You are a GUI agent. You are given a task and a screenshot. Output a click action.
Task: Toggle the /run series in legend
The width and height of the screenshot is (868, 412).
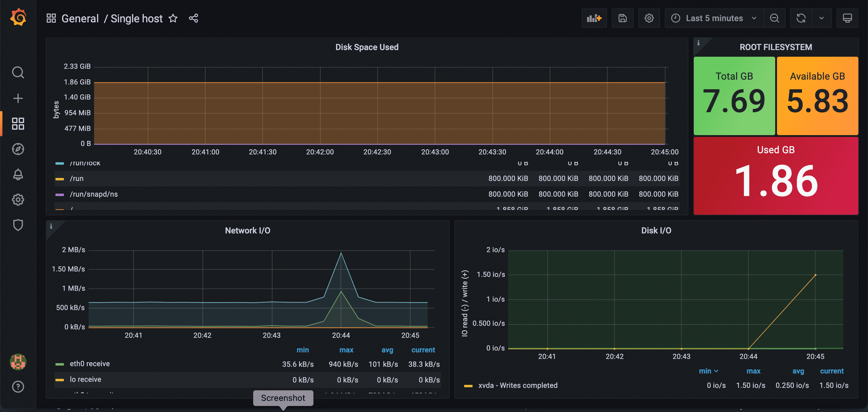(x=77, y=179)
